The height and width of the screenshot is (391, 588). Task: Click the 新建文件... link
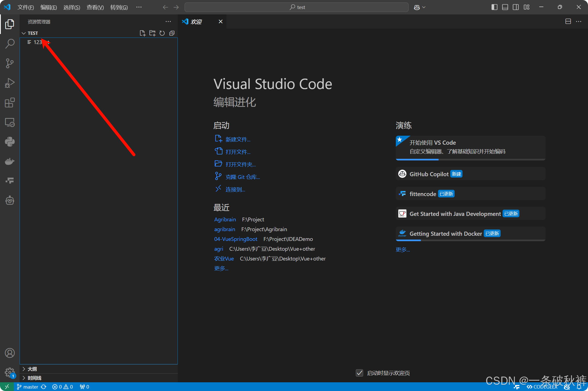point(238,139)
